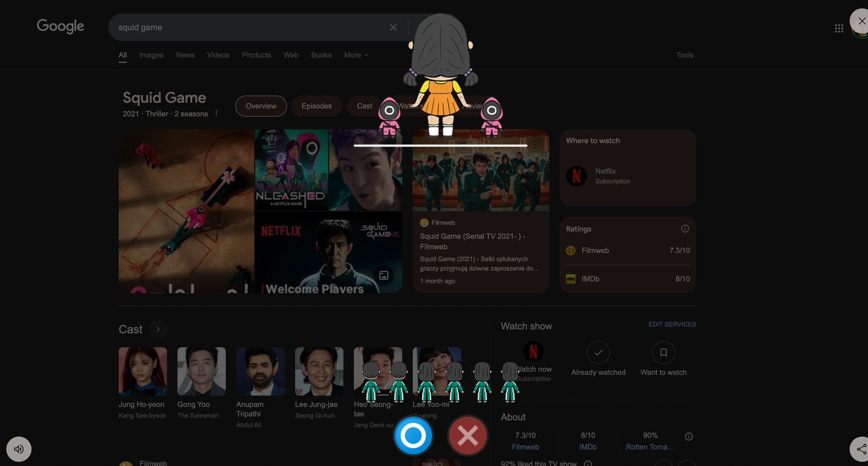Open the large Squid Game poster image

pos(186,211)
